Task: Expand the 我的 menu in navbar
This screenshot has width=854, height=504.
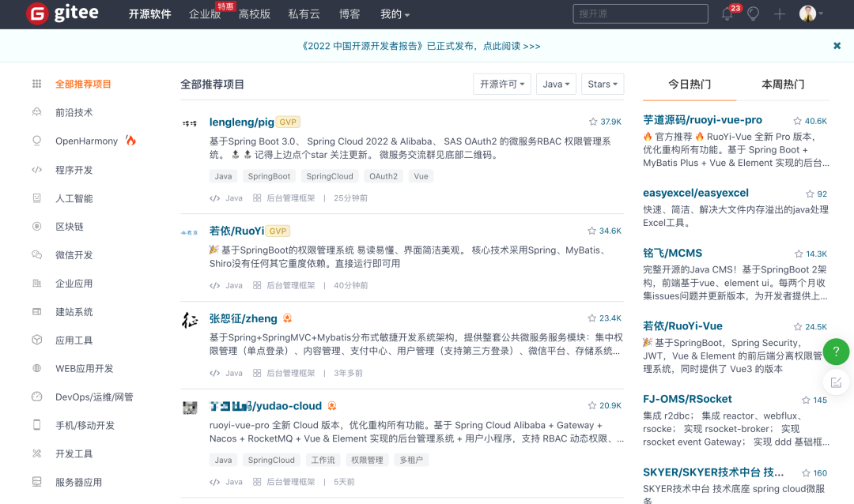Action: pos(395,14)
